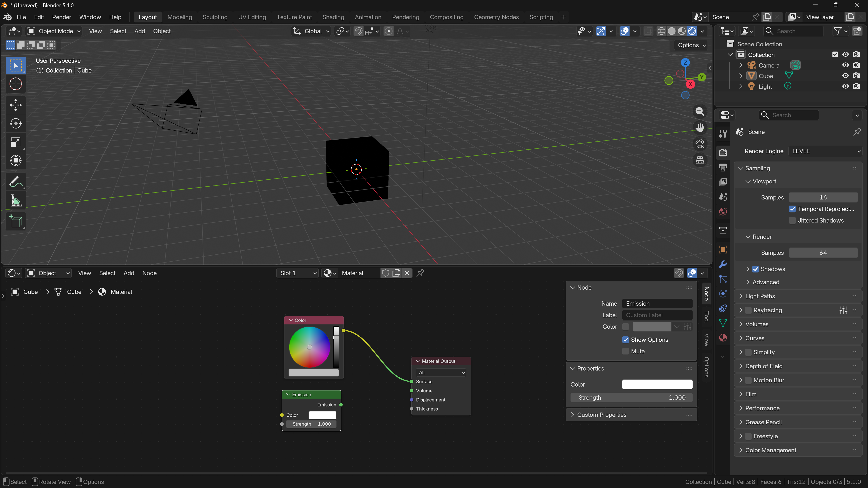This screenshot has width=868, height=488.
Task: Select the Rotate tool
Action: tap(16, 124)
